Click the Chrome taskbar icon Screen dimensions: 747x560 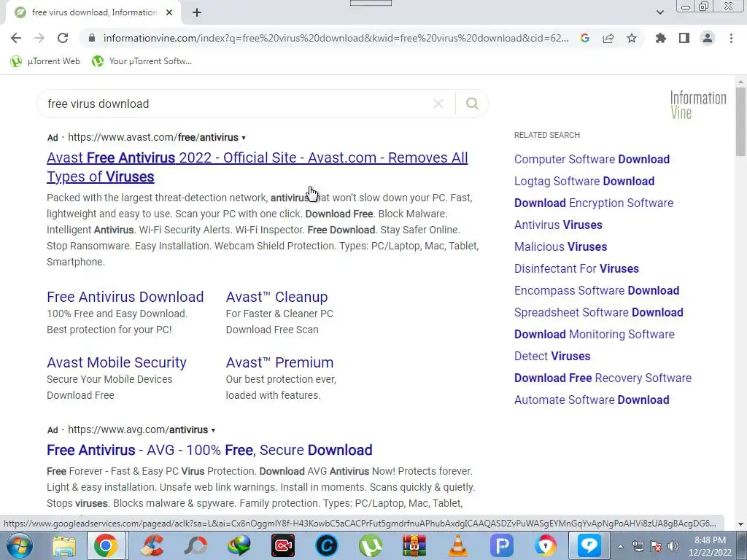[106, 545]
